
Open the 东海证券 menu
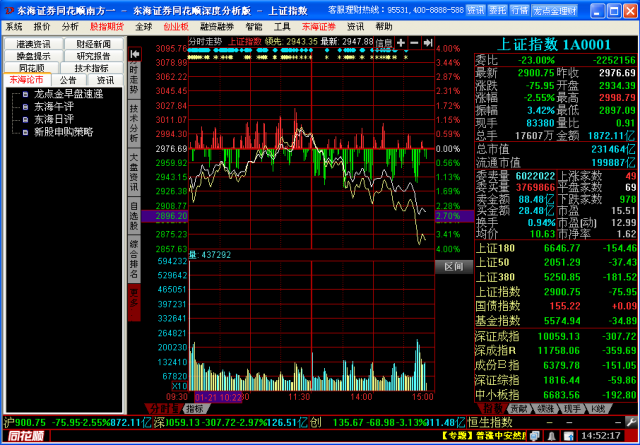pyautogui.click(x=319, y=27)
